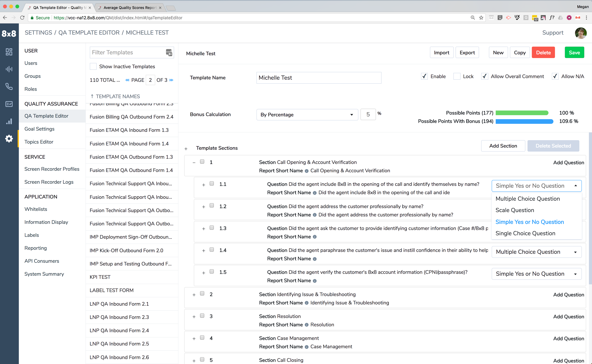Toggle Allow Overall Comment checkbox
The width and height of the screenshot is (592, 364).
[x=484, y=76]
